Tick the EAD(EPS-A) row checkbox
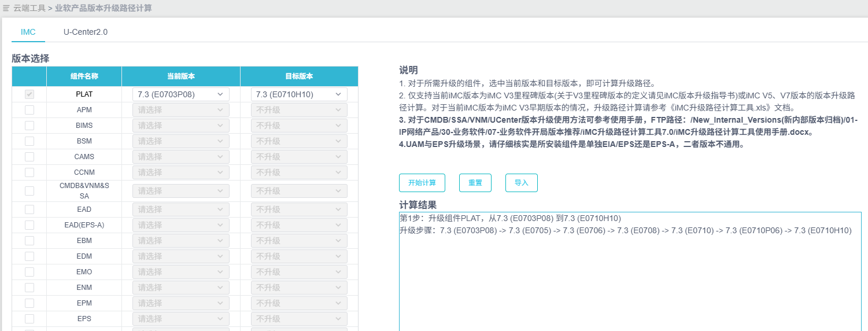The width and height of the screenshot is (868, 331). [x=29, y=225]
